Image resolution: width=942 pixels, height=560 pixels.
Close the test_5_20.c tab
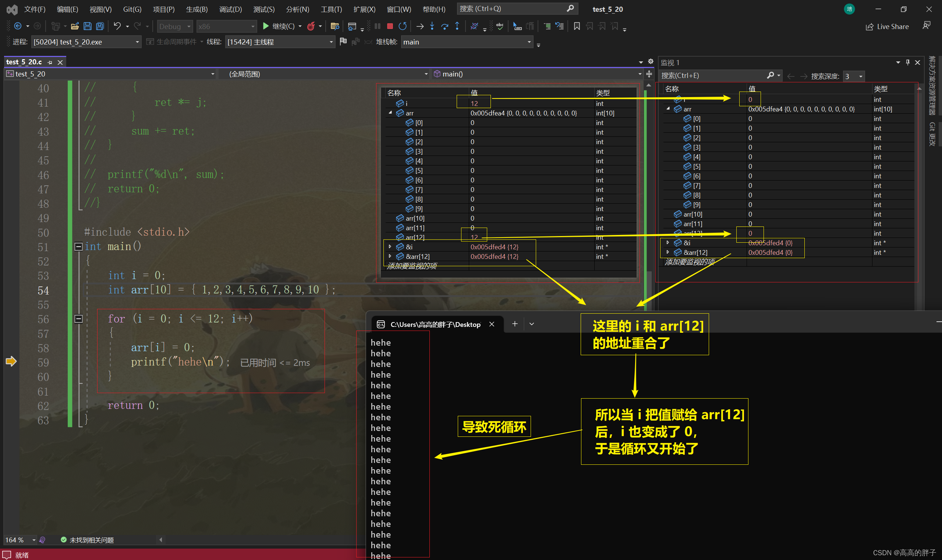click(60, 62)
